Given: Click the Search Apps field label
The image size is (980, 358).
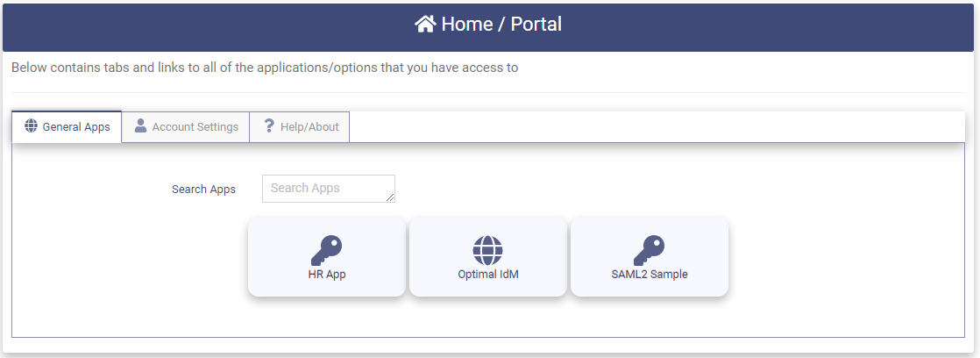Looking at the screenshot, I should (x=203, y=190).
